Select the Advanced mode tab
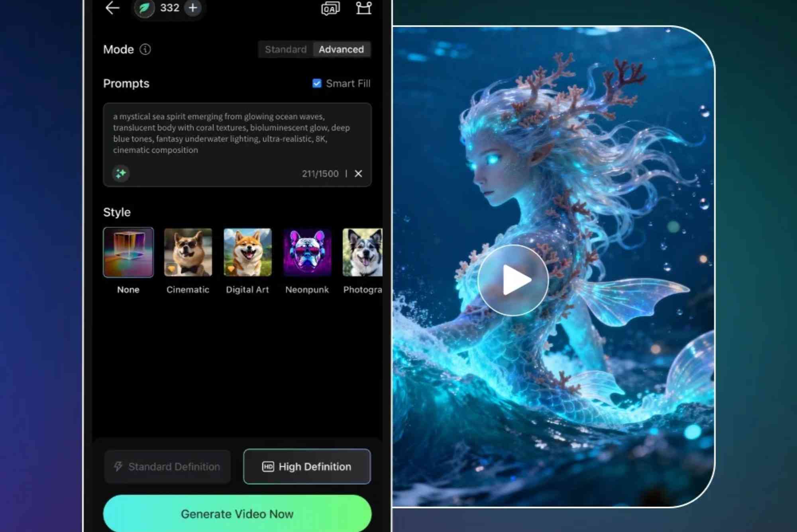Screen dimensions: 797x532 tap(341, 49)
